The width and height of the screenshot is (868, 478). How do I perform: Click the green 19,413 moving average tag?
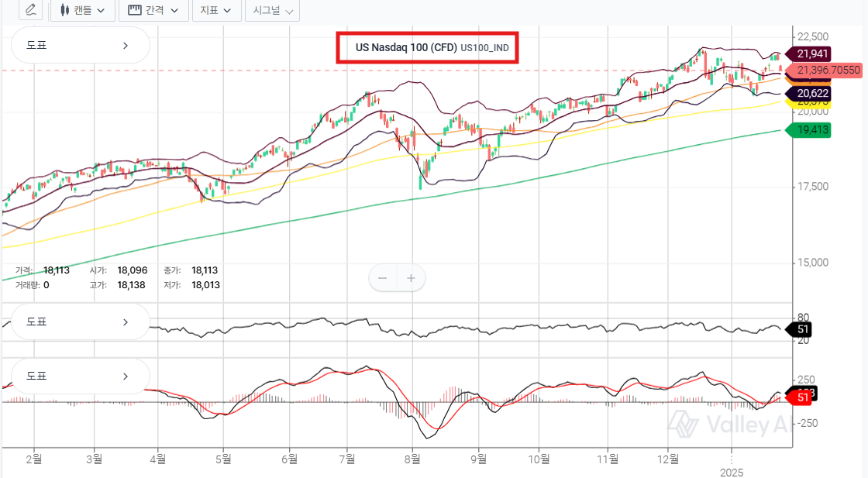pyautogui.click(x=808, y=130)
